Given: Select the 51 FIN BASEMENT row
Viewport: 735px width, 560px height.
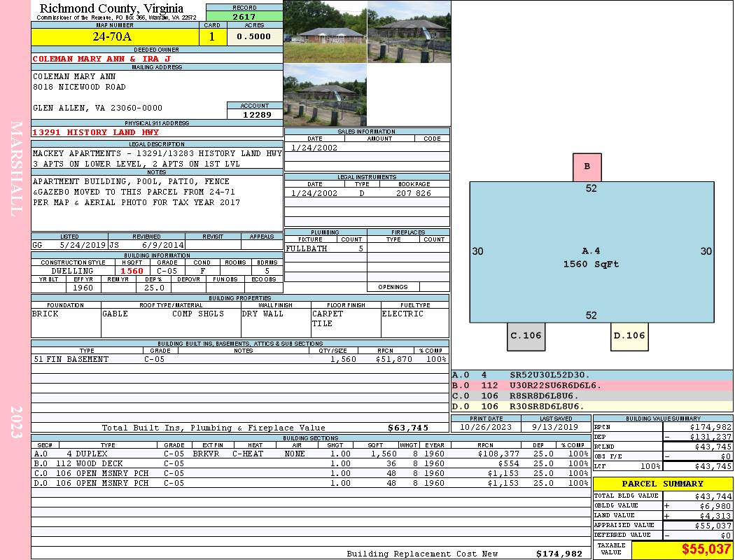Looking at the screenshot, I should pos(240,359).
